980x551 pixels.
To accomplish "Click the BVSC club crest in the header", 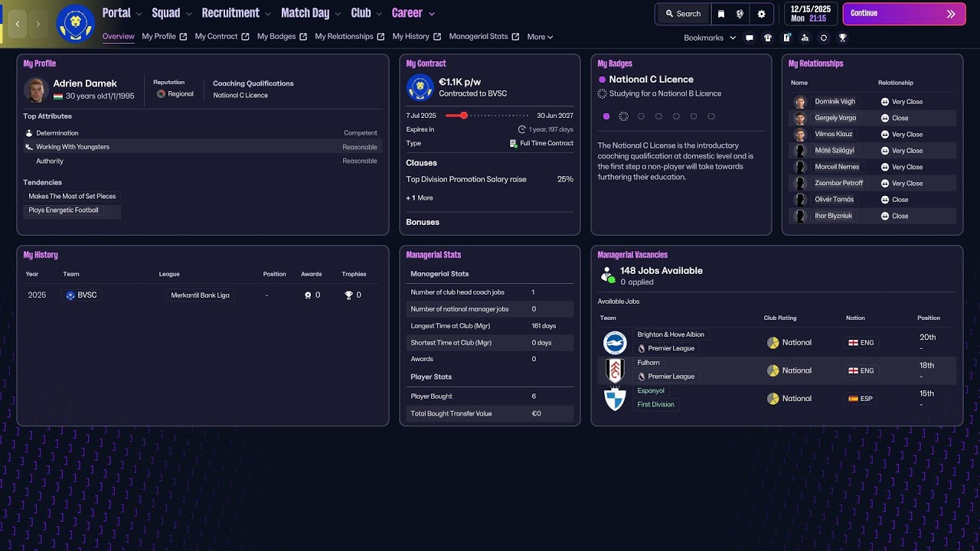I will [x=76, y=24].
